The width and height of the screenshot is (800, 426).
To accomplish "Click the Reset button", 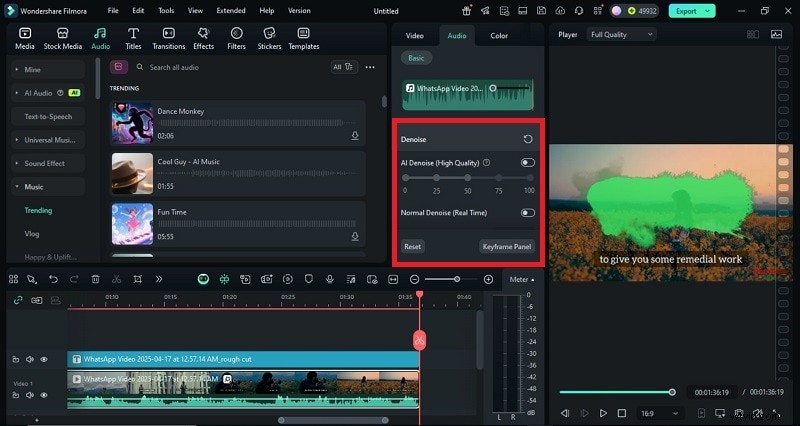I will [412, 246].
